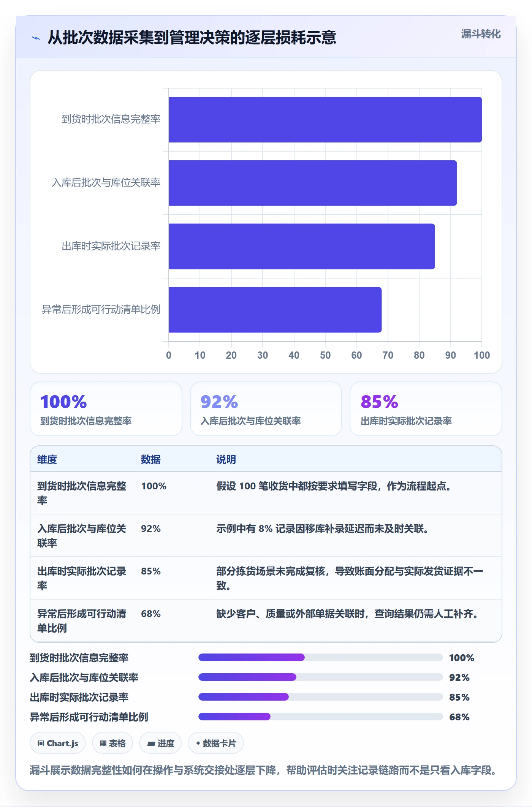532x807 pixels.
Task: Click description starting 部分拣货场景未完成复核
Action: (350, 578)
